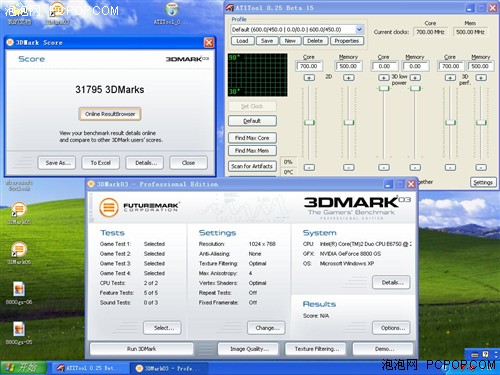
Task: Click plus stepper above 3D perf Core slider
Action: 450,78
